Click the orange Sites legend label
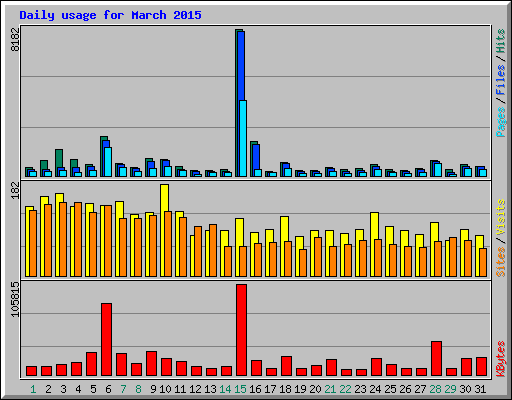Viewport: 512px width, 400px height. [x=500, y=262]
